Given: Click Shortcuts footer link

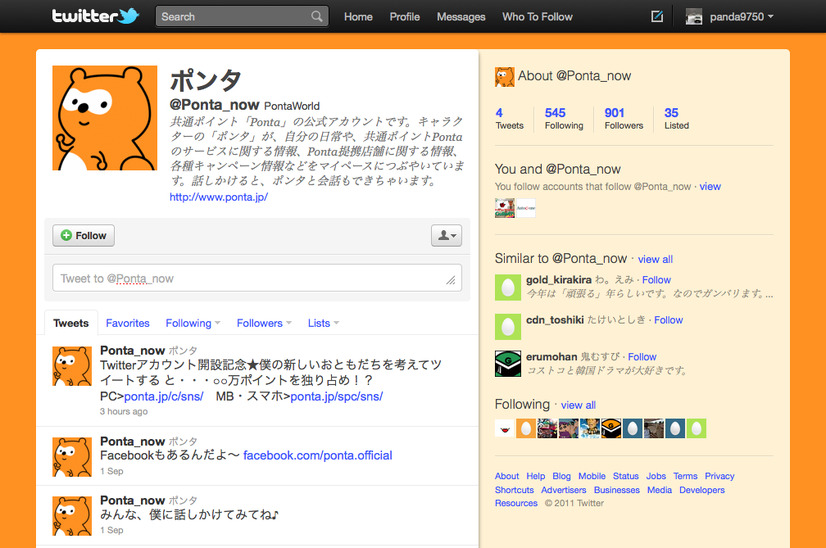Looking at the screenshot, I should pyautogui.click(x=514, y=490).
